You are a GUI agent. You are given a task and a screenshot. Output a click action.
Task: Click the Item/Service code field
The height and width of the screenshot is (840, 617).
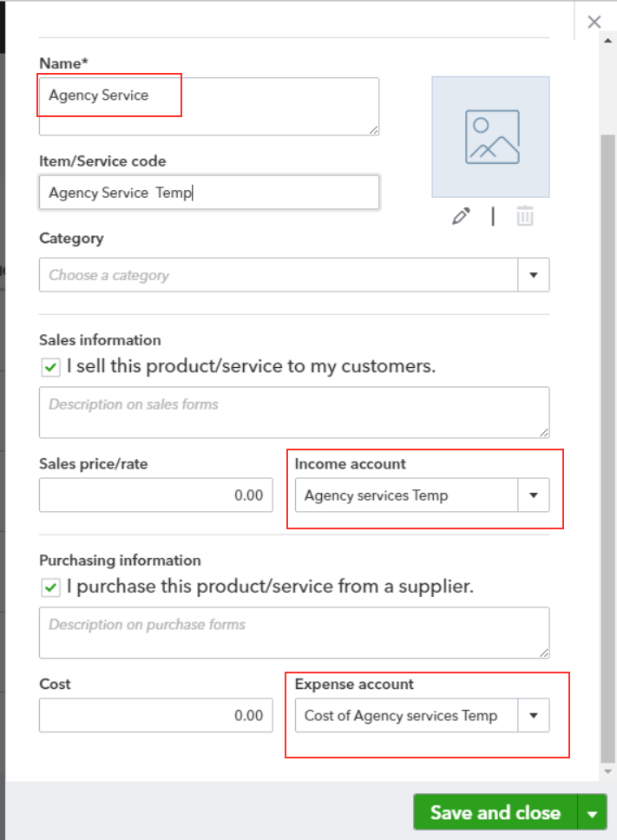click(x=209, y=193)
